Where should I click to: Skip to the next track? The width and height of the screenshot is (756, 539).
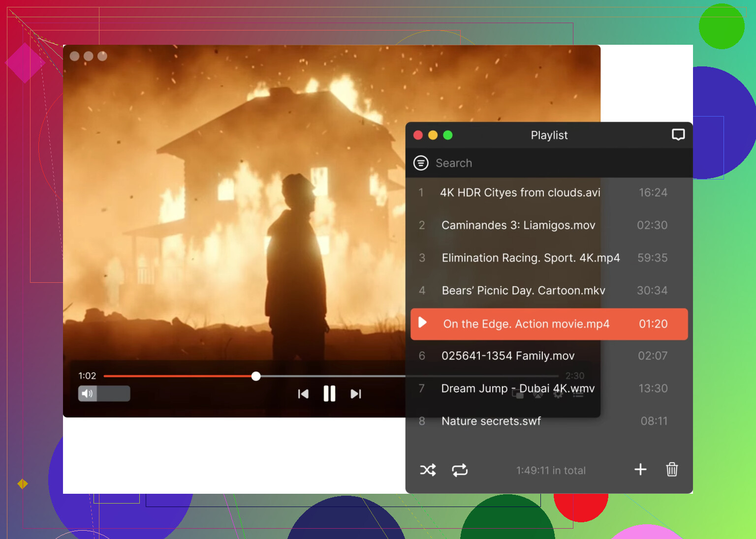pos(356,394)
